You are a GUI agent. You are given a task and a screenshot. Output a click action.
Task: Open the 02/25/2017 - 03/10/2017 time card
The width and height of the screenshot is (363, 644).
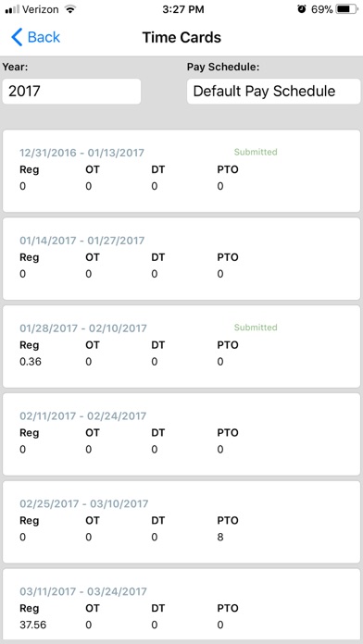[x=181, y=522]
